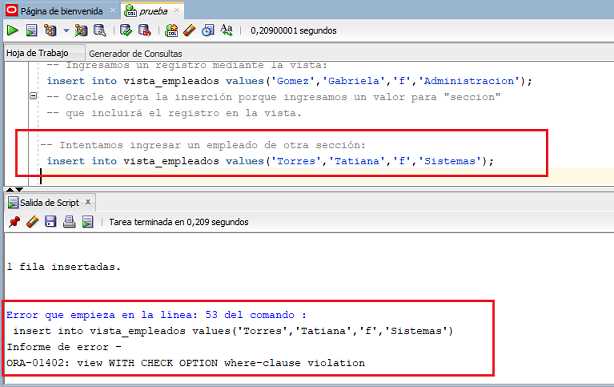Open the Hoja de Trabajo tab
Screen dimensions: 614x387
(37, 53)
